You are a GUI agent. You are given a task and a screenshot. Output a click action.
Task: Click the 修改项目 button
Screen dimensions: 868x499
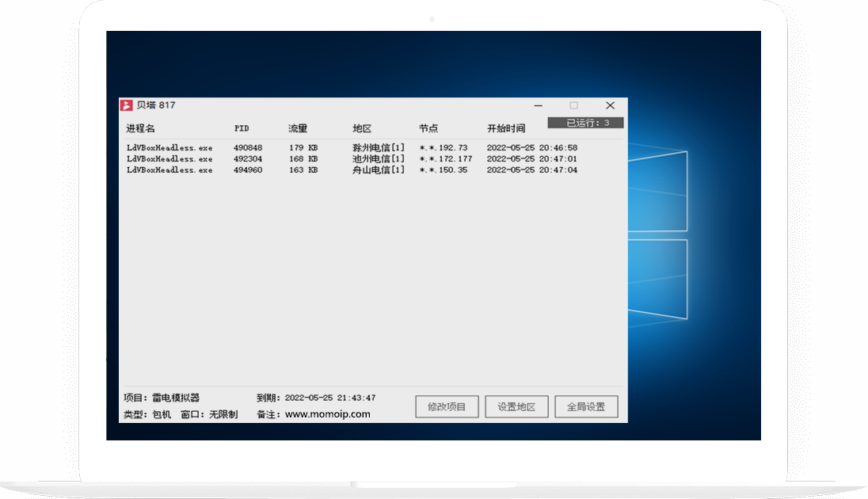[447, 406]
